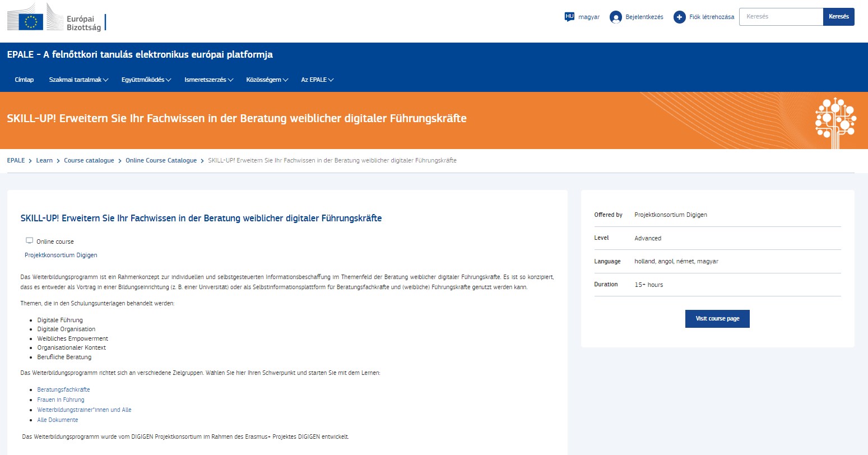868x455 pixels.
Task: Click the plus icon for Fiók létrehozása
Action: pos(680,17)
